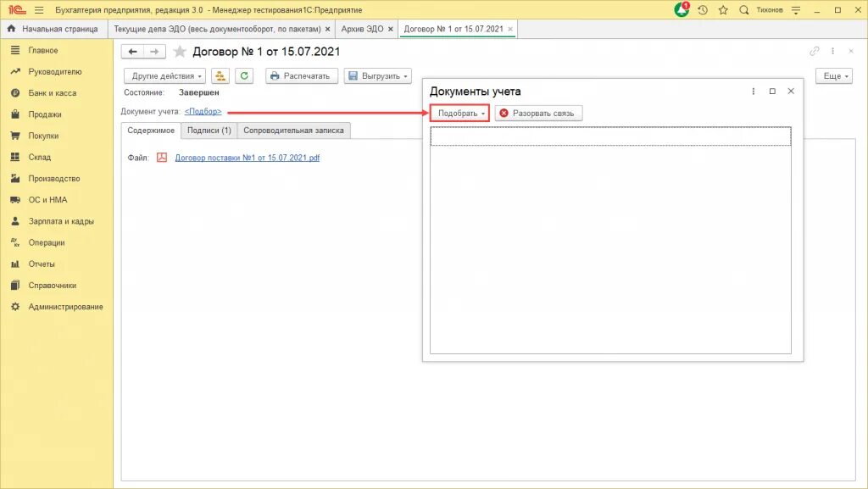Click the document structure hierarchy icon
This screenshot has height=489, width=868.
click(x=220, y=75)
